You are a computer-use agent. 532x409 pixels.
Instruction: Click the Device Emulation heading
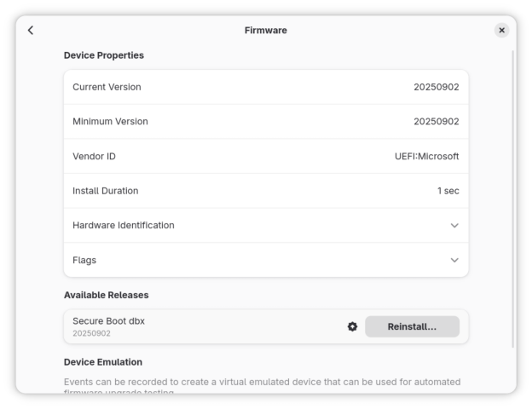tap(103, 362)
